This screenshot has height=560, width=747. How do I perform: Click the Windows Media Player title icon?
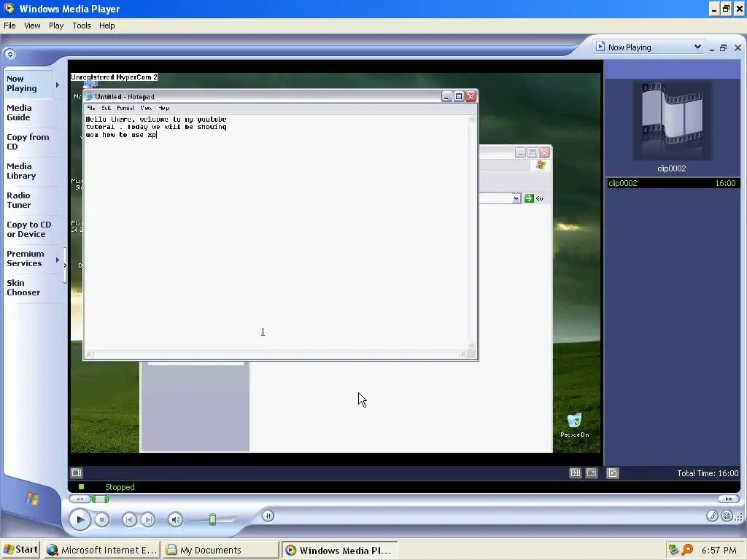(x=9, y=9)
